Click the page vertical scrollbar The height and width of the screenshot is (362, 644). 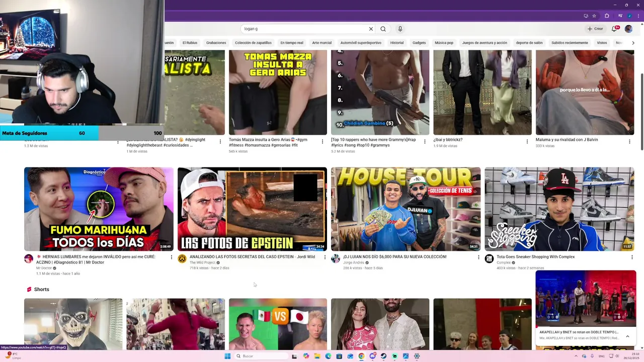(x=641, y=111)
